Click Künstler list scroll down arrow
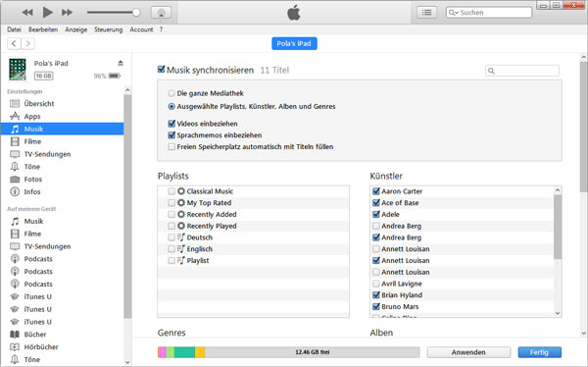Image resolution: width=588 pixels, height=367 pixels. click(558, 313)
